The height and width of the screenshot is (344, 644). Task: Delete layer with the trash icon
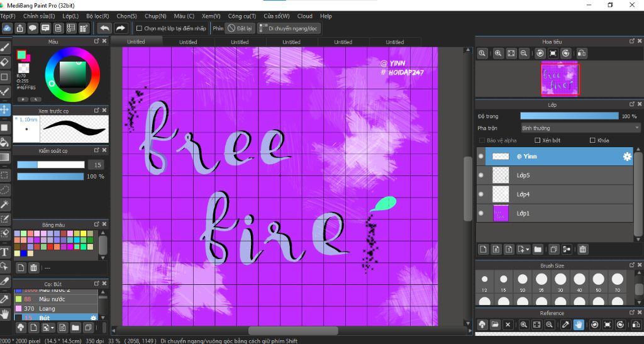(x=583, y=249)
